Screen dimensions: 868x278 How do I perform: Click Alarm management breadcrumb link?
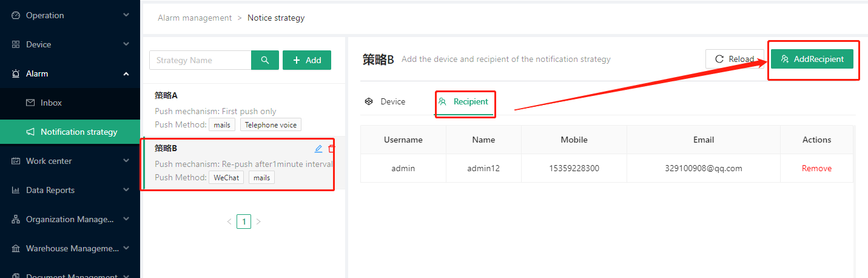(195, 18)
